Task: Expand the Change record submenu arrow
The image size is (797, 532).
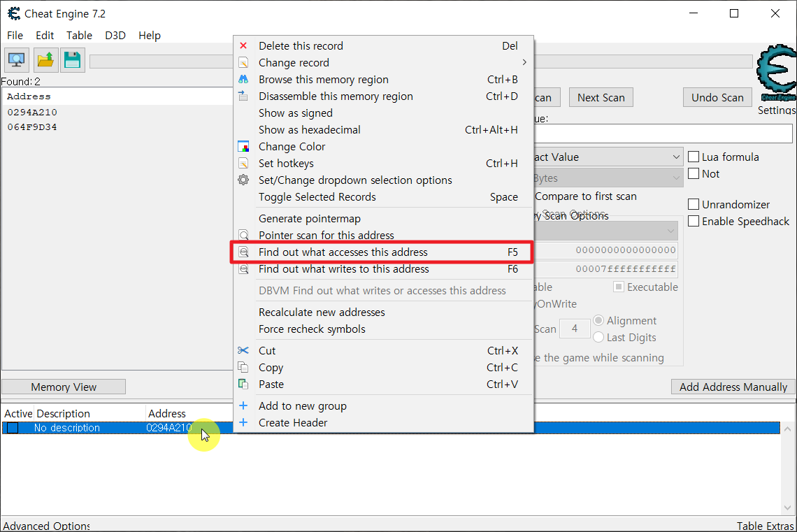Action: click(524, 62)
